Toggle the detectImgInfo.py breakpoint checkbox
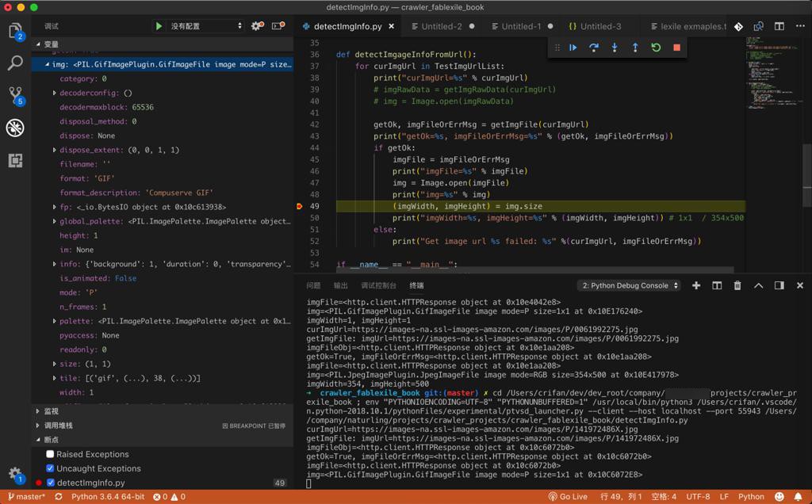 pyautogui.click(x=51, y=483)
